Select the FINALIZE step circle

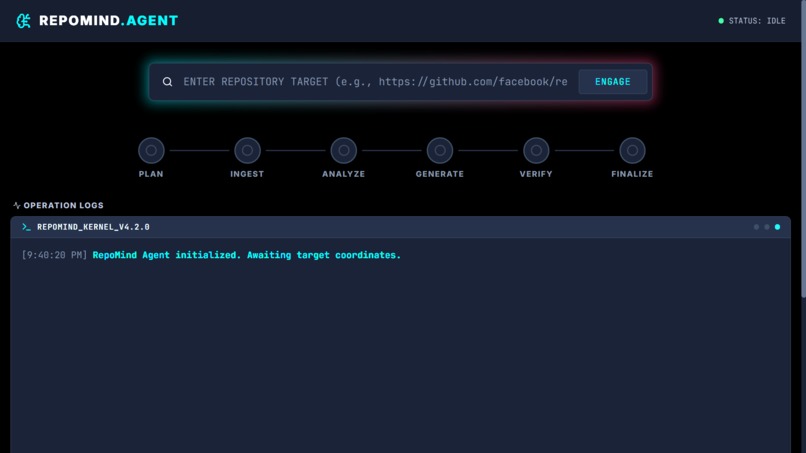632,151
